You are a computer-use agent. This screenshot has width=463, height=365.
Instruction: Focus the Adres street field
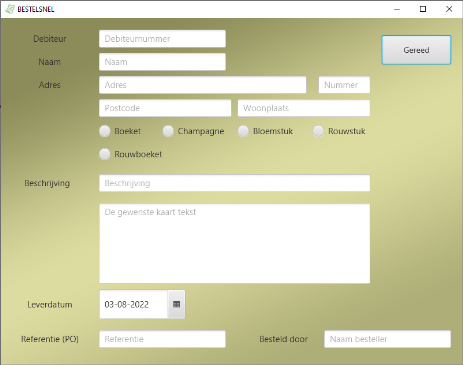(203, 85)
